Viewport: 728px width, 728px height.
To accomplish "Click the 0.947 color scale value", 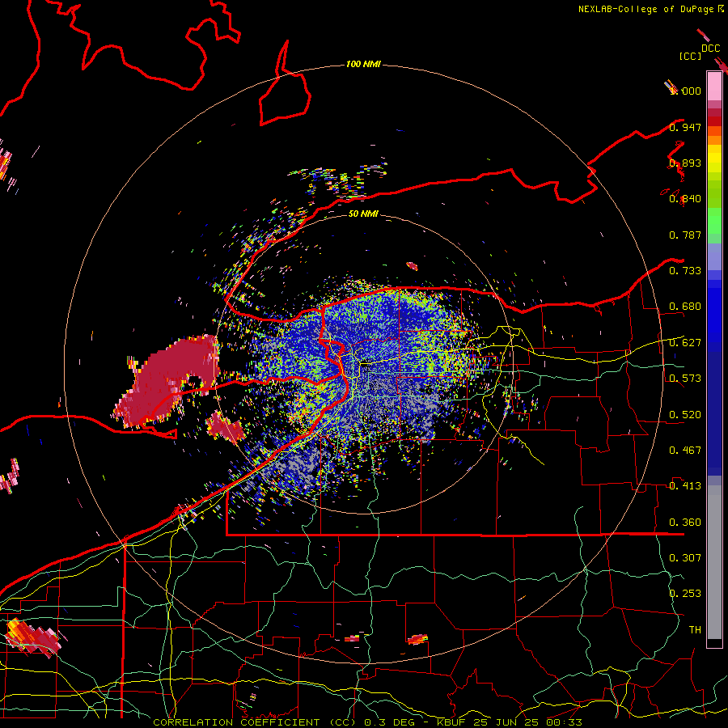I will pos(685,127).
